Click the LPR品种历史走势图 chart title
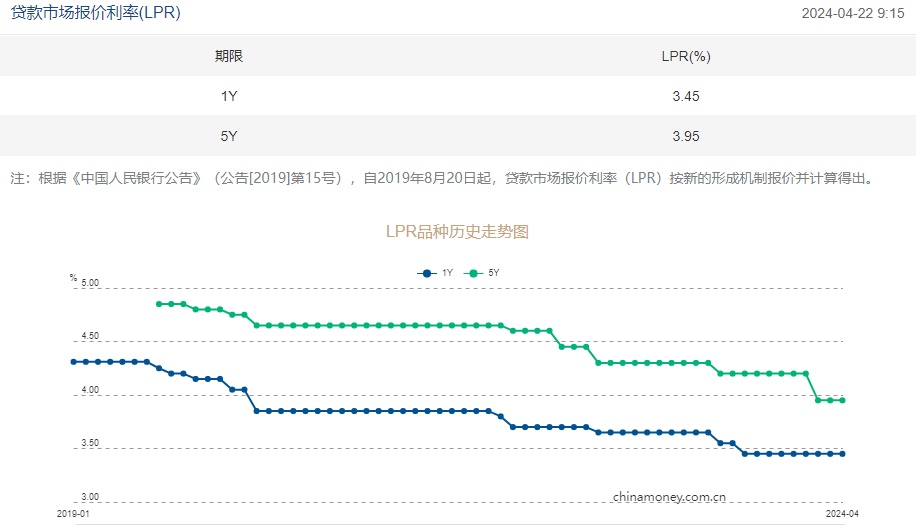The image size is (916, 525). click(457, 231)
